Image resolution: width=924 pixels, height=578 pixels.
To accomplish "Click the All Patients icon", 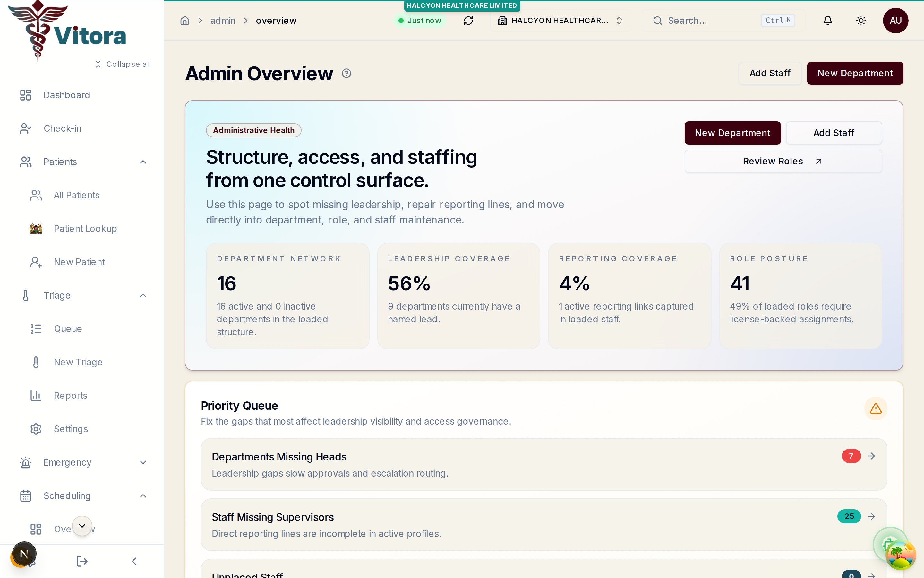I will (x=36, y=195).
